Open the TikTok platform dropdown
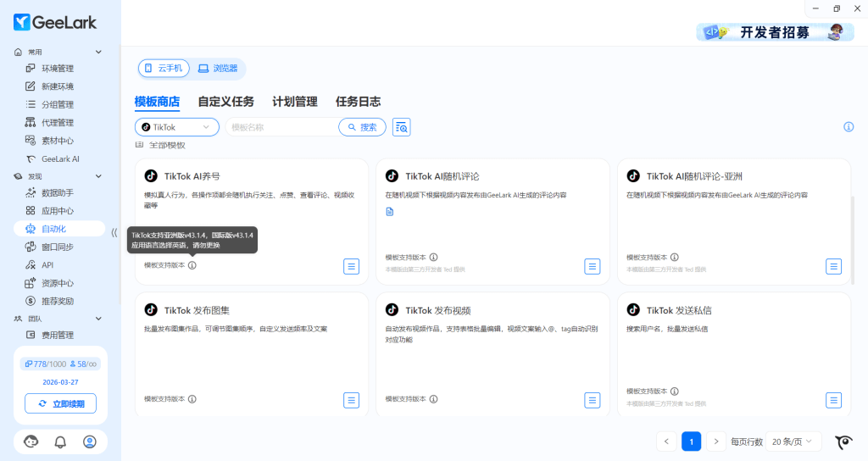This screenshot has width=868, height=461. 176,127
